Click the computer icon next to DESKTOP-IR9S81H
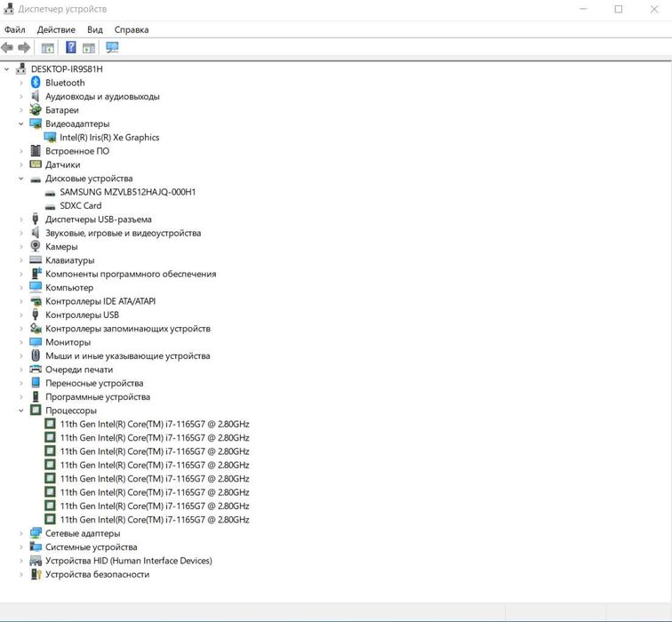 pyautogui.click(x=20, y=68)
